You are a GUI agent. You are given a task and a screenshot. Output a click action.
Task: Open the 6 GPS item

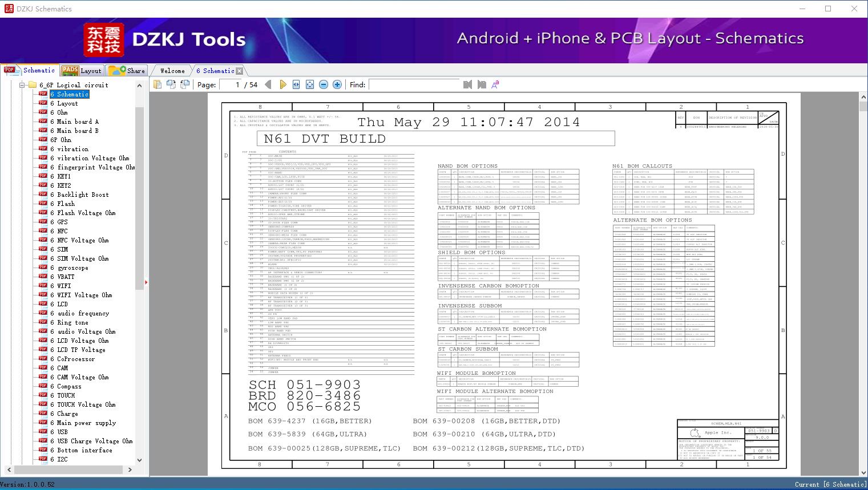pyautogui.click(x=59, y=222)
